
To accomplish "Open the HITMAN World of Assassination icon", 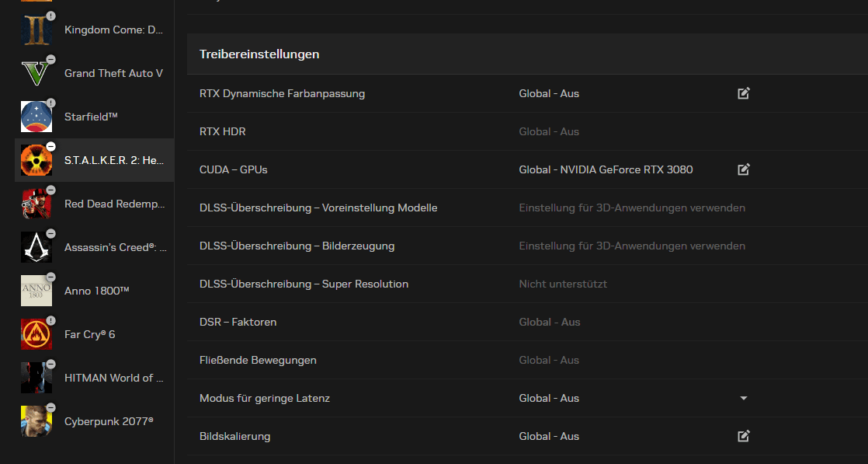I will pos(36,378).
